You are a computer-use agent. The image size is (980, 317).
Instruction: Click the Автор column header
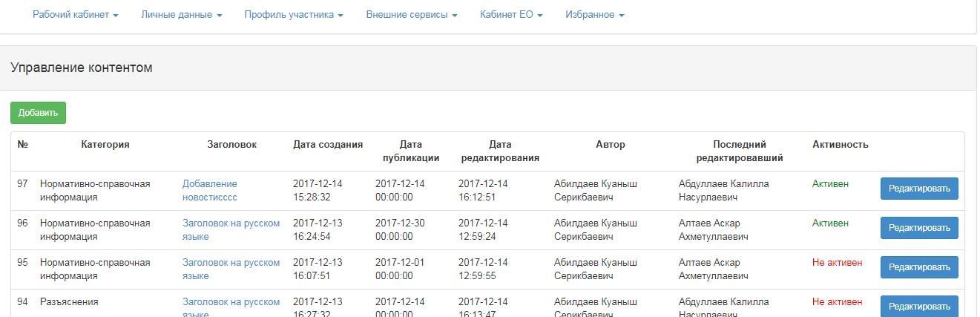coord(610,145)
